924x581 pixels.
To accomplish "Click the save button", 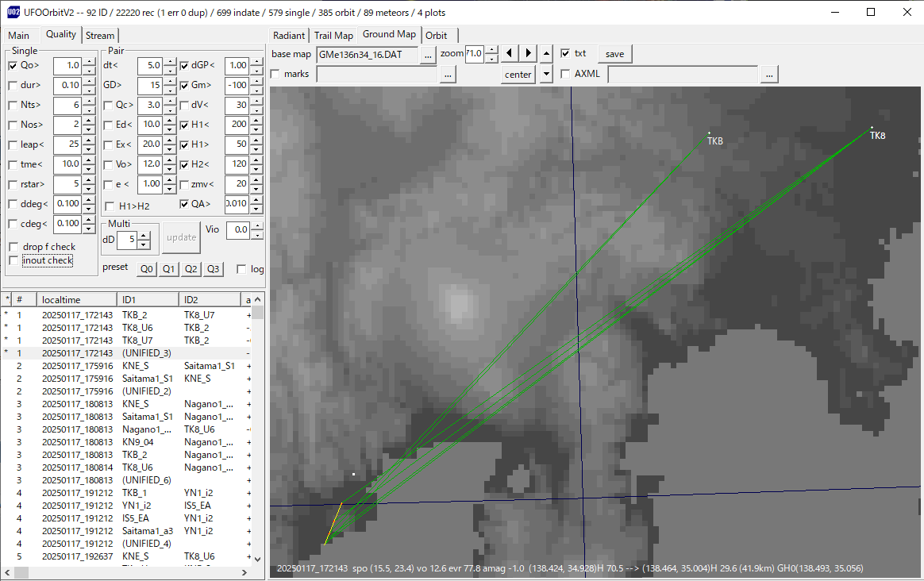I will (x=614, y=53).
